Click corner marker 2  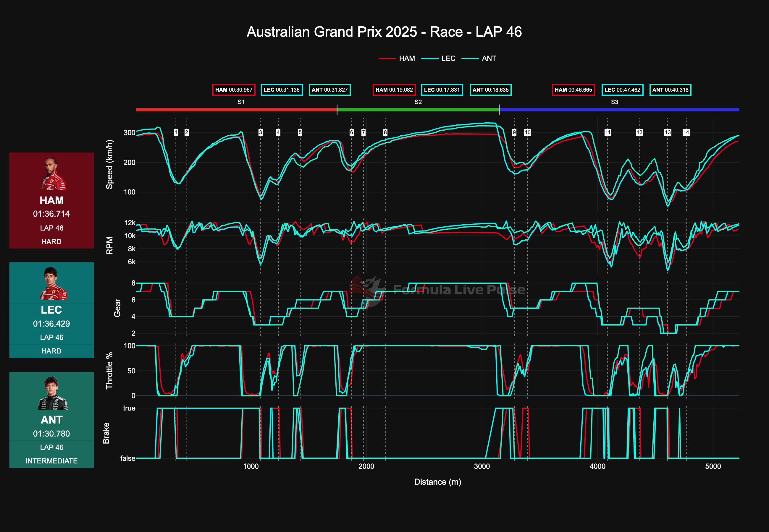click(187, 132)
